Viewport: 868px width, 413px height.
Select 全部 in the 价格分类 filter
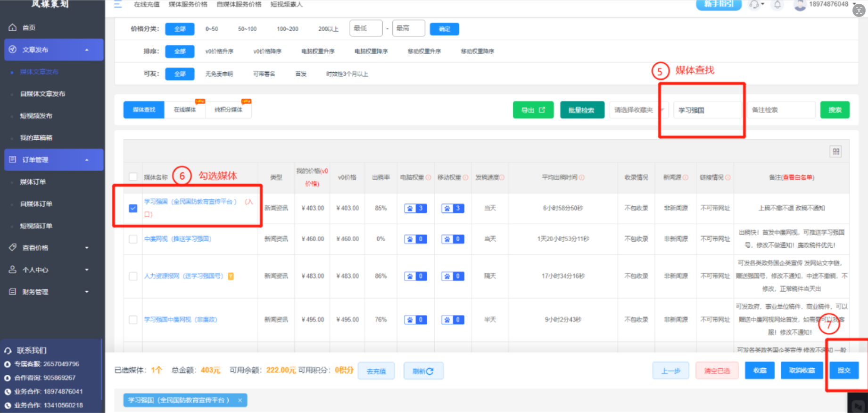pyautogui.click(x=180, y=29)
